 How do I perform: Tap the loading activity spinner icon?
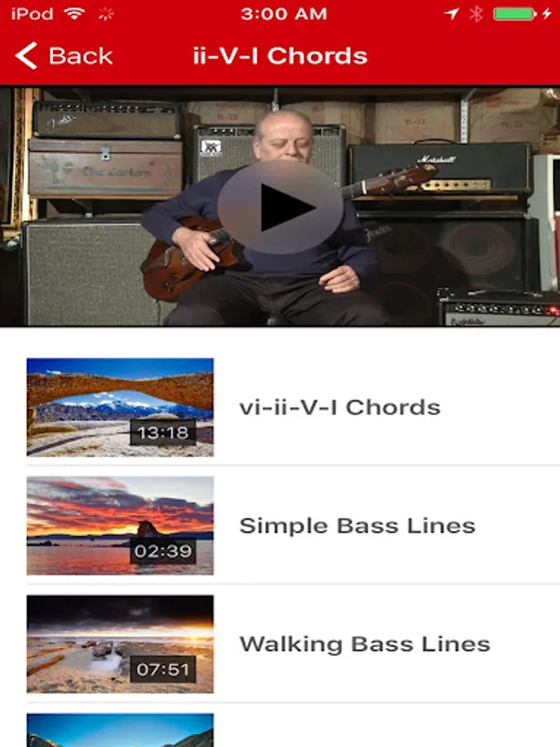click(105, 14)
